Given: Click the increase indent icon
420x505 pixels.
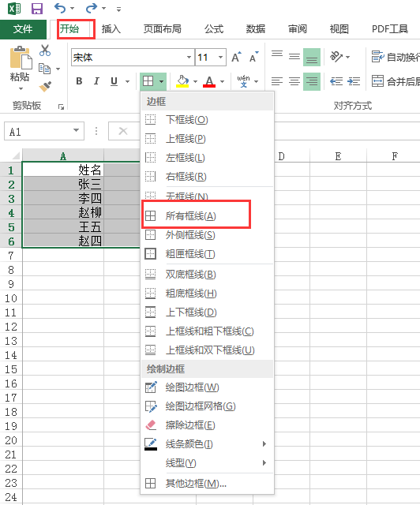Looking at the screenshot, I should (354, 81).
